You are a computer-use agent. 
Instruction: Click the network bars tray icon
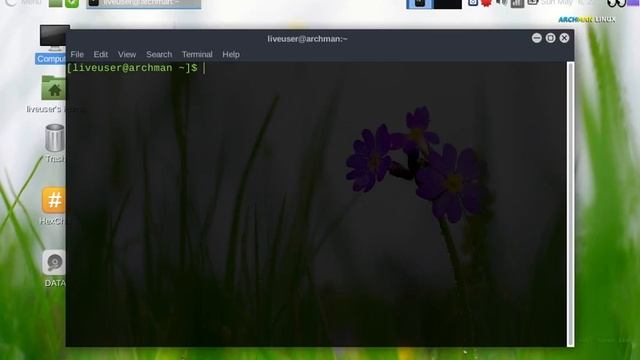517,4
